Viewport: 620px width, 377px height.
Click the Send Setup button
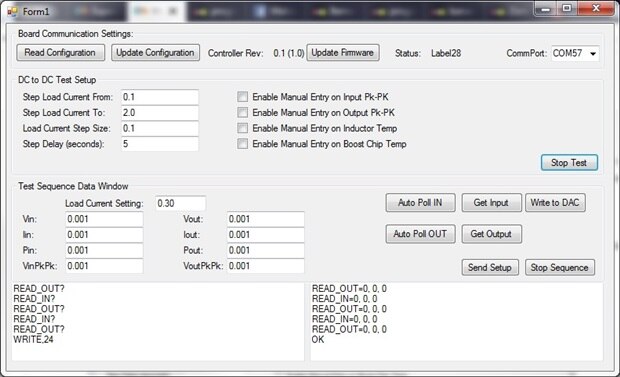[490, 267]
